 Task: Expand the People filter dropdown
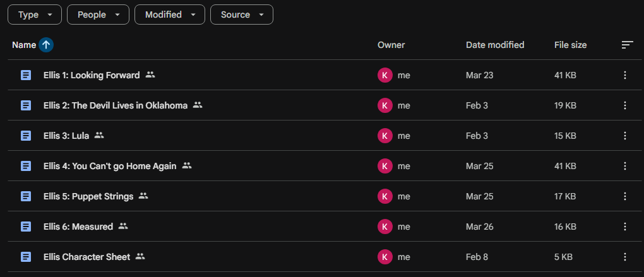98,15
